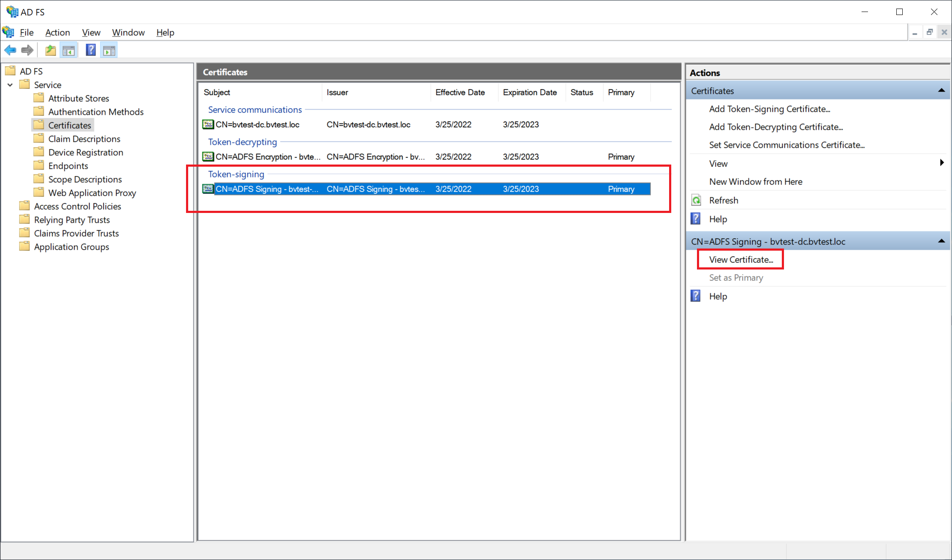Click the Claims Provider Trusts folder icon
The width and height of the screenshot is (952, 560).
pyautogui.click(x=25, y=233)
